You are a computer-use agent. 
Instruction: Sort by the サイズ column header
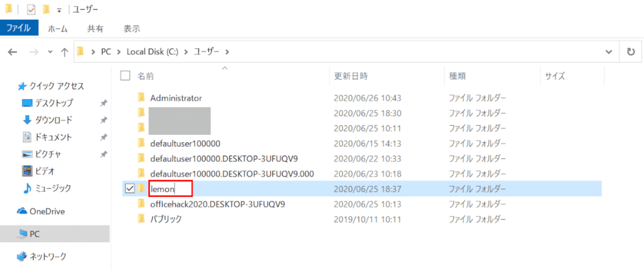tap(555, 76)
